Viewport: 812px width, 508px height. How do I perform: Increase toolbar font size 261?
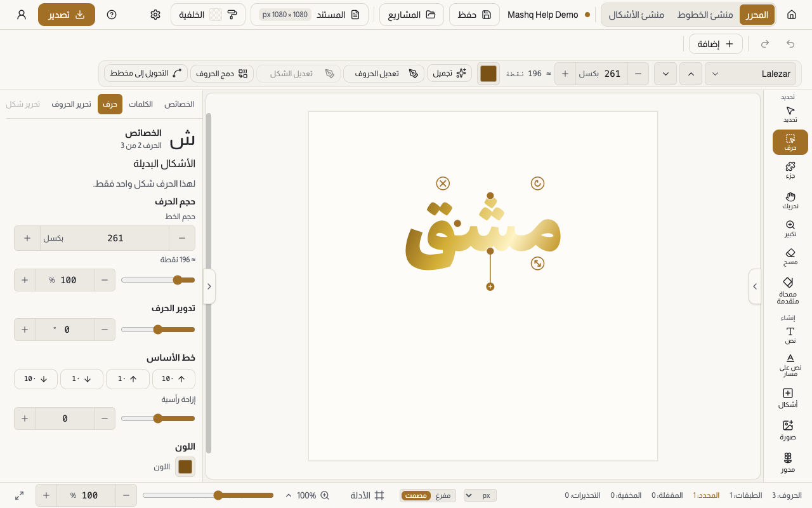pos(565,74)
